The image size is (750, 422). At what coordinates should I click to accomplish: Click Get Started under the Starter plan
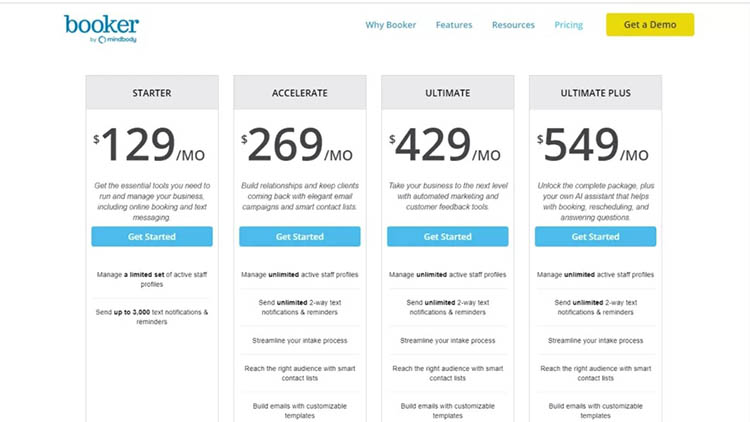tap(152, 236)
